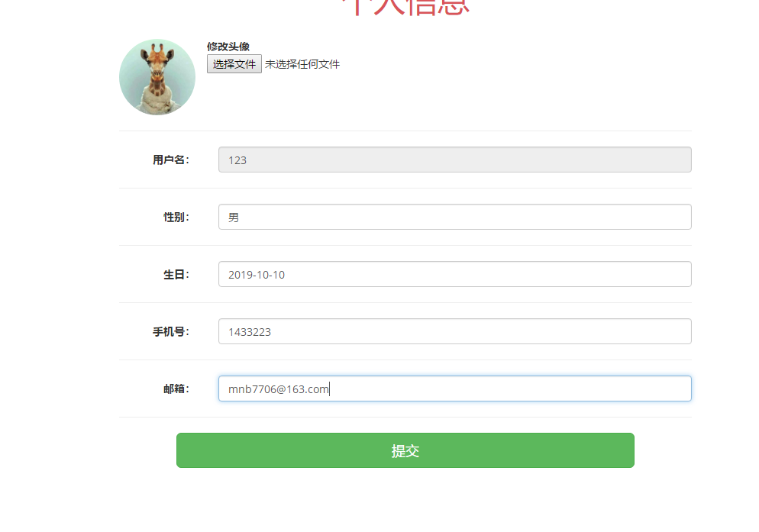The height and width of the screenshot is (532, 759).
Task: Place cursor on the 男 gender value
Action: pos(234,218)
